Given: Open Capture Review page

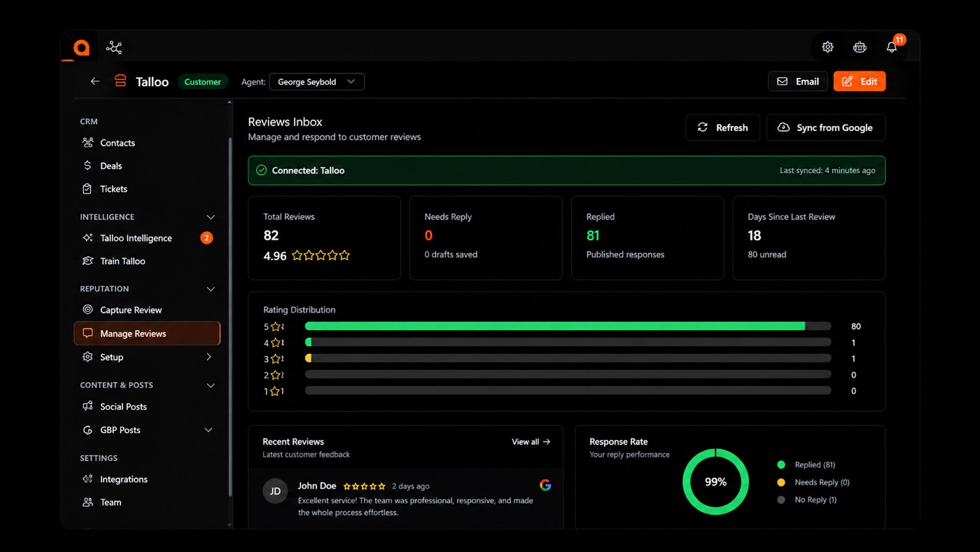Looking at the screenshot, I should (x=147, y=310).
